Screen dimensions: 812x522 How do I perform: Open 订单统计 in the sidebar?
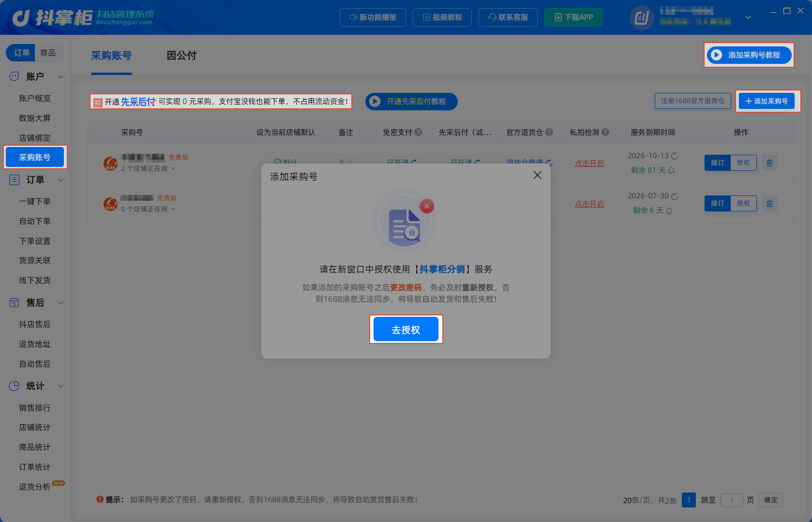click(x=35, y=467)
